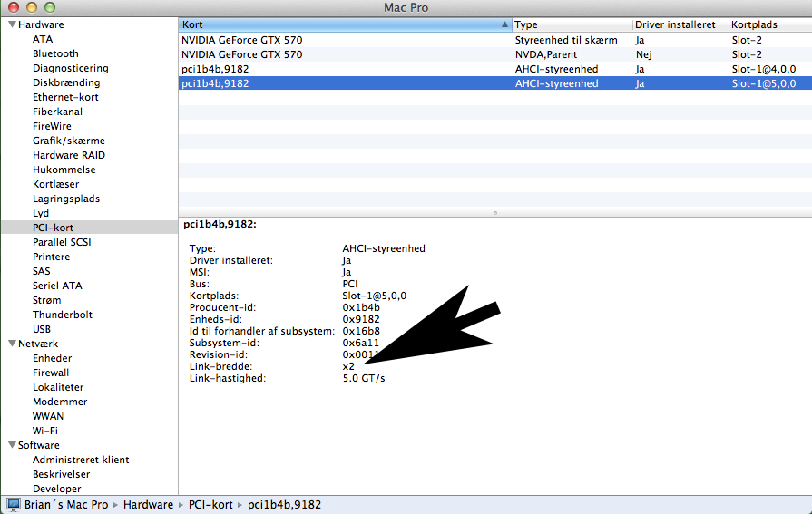The image size is (812, 514).
Task: Select pci1b4b,9182 row at Slot-1@4,0,0
Action: tap(495, 69)
